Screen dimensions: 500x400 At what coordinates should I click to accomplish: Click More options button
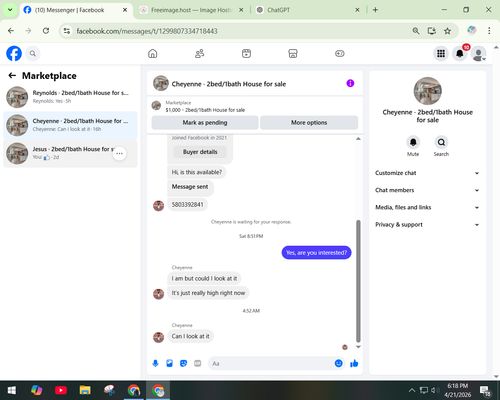click(x=309, y=122)
